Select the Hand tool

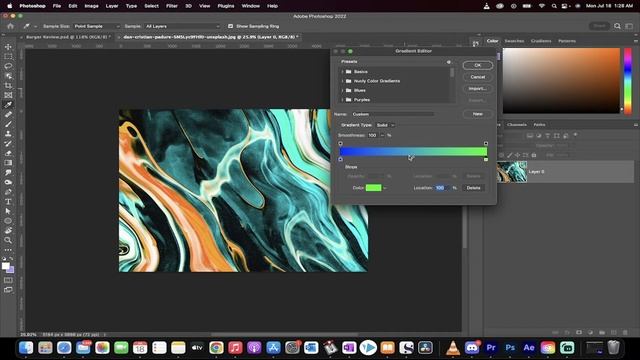8,231
